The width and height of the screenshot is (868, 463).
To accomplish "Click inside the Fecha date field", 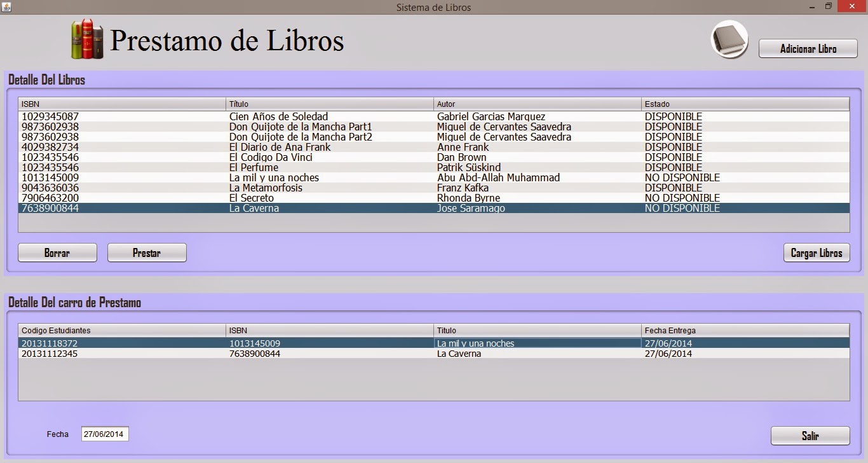I will 104,434.
